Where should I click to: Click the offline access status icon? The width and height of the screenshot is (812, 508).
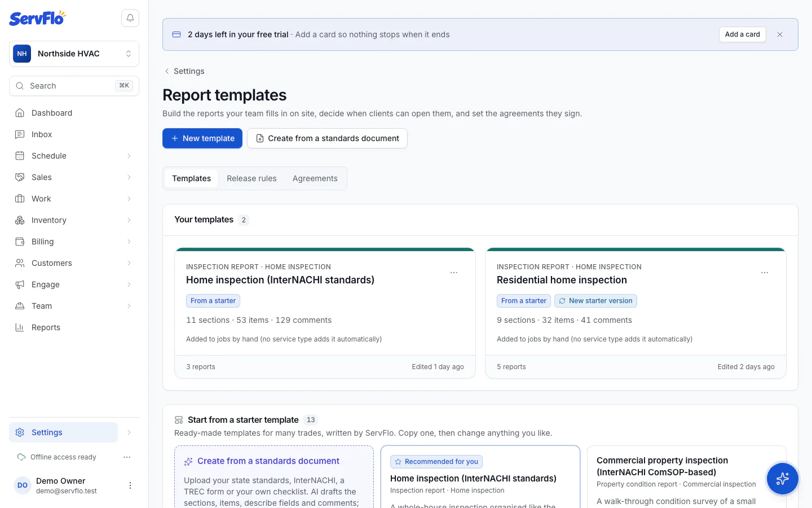coord(21,457)
